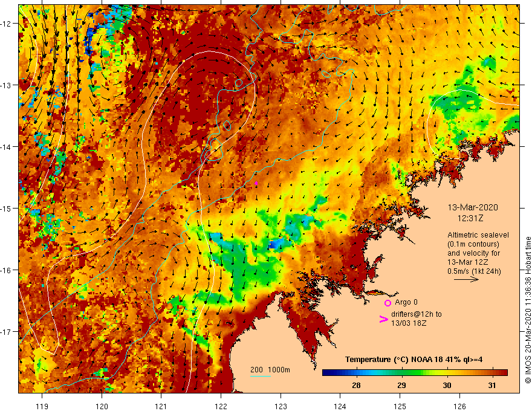
Task: Click the latitude axis label "-15"
Action: [x=7, y=209]
